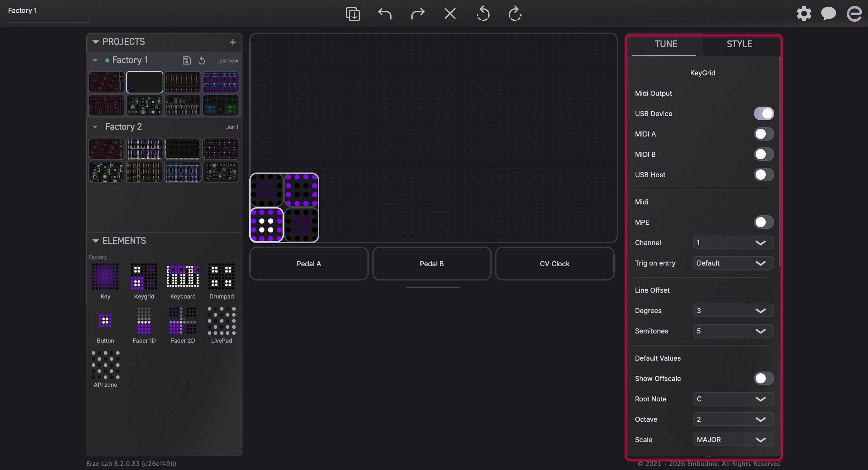
Task: Click the Factory 2 project name
Action: (123, 127)
